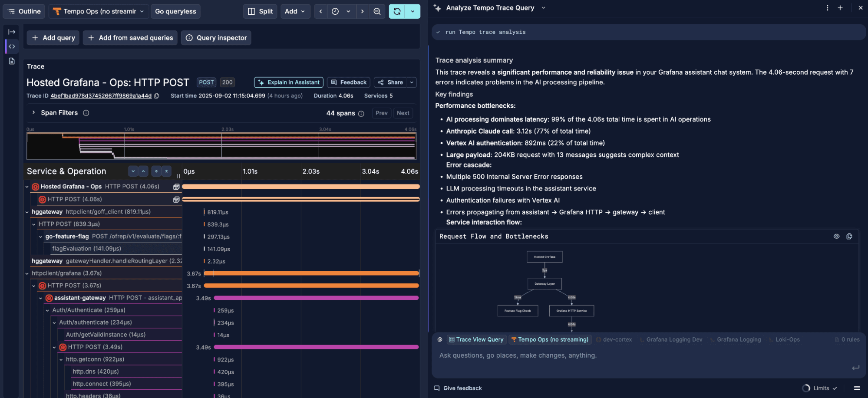868x398 pixels.
Task: Copy the Trace ID using the copy icon
Action: pyautogui.click(x=157, y=95)
